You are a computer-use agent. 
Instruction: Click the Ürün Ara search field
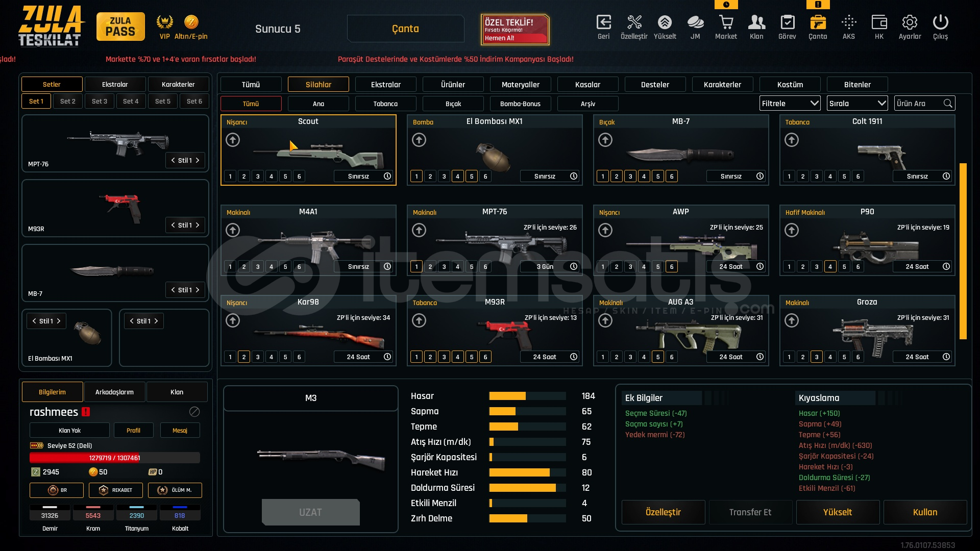click(x=925, y=104)
